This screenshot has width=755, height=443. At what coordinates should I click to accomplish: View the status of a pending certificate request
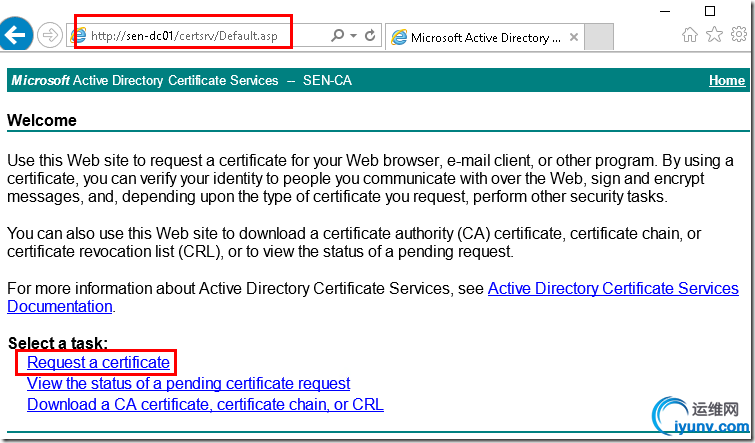(x=188, y=383)
